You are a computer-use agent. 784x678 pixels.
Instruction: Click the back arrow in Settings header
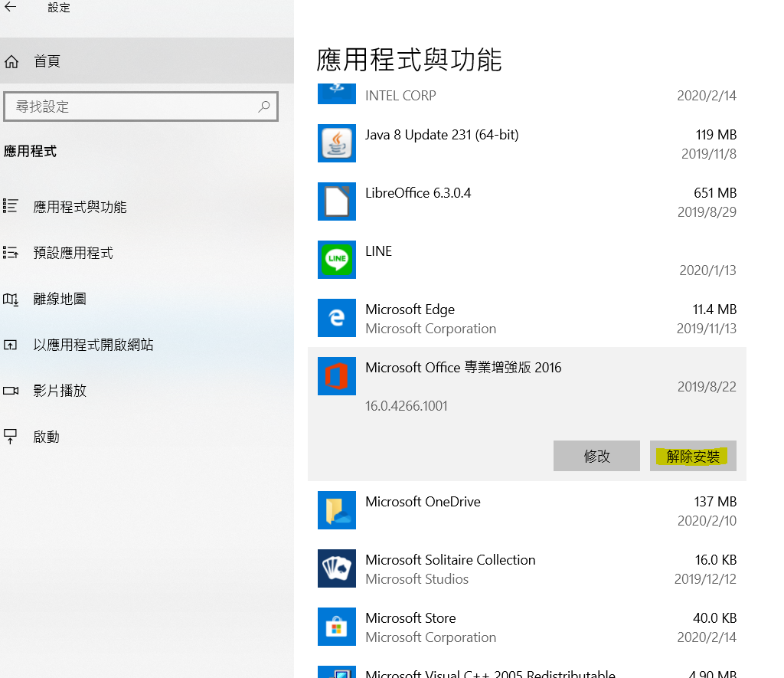pos(11,6)
